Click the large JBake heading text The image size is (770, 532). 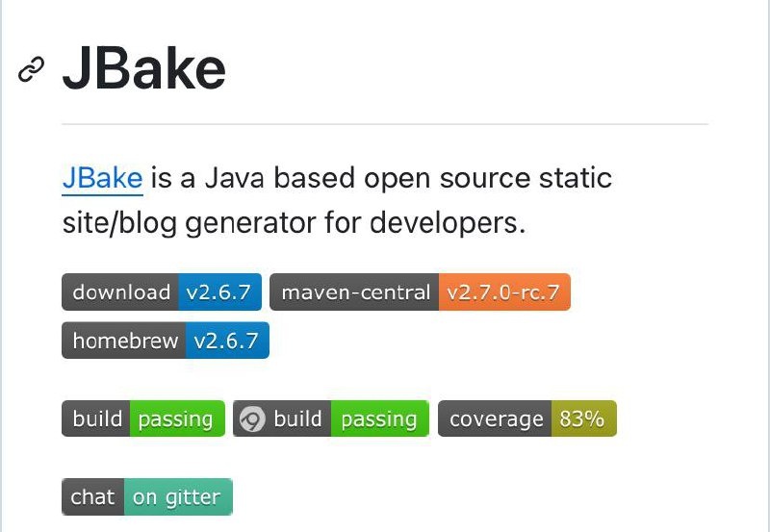(x=144, y=69)
